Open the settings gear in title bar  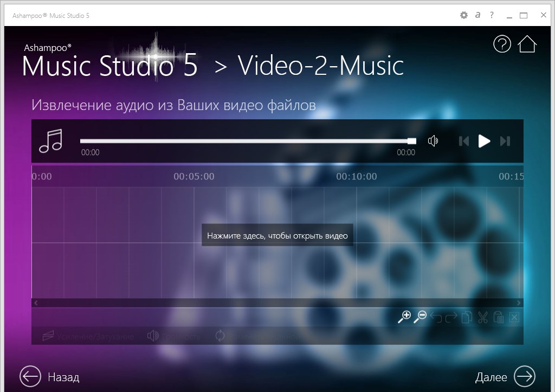click(x=464, y=15)
